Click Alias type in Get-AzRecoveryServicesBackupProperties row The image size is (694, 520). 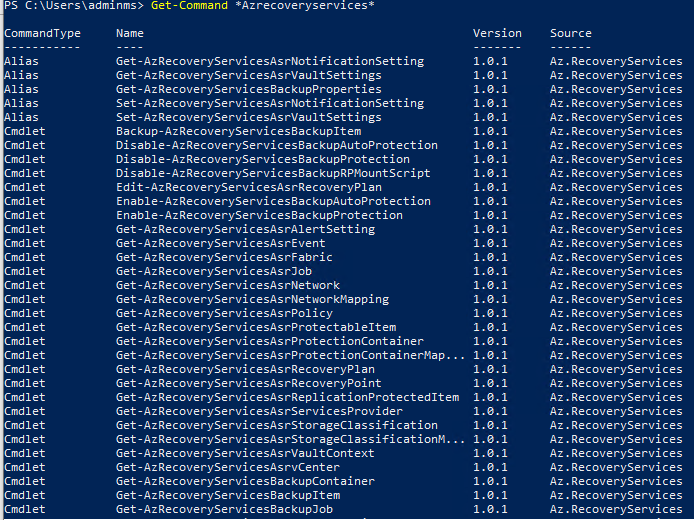coord(21,90)
